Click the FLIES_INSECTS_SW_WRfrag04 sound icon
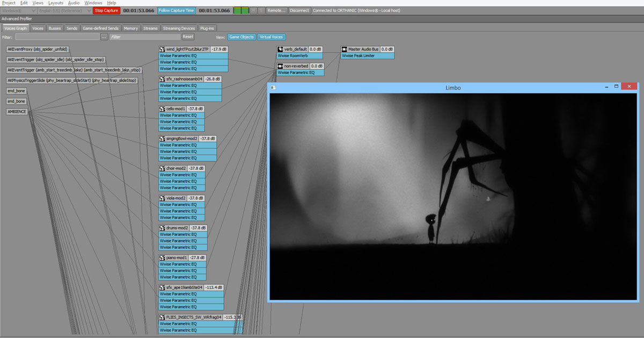644x338 pixels. pyautogui.click(x=162, y=317)
